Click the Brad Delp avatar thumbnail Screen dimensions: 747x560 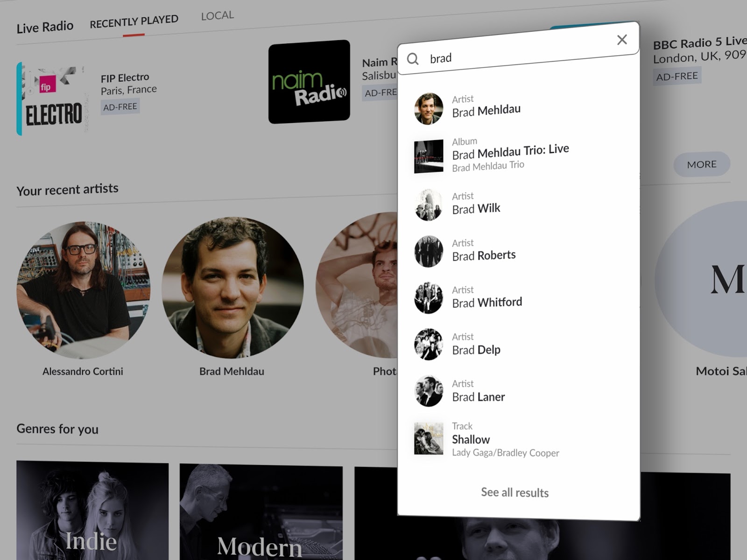click(429, 344)
